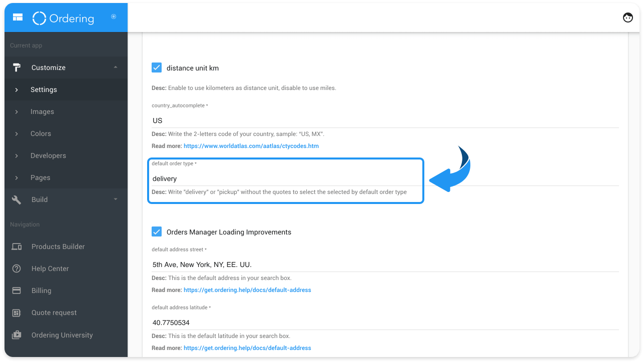The width and height of the screenshot is (644, 363).
Task: Click the Quote request icon
Action: 17,312
